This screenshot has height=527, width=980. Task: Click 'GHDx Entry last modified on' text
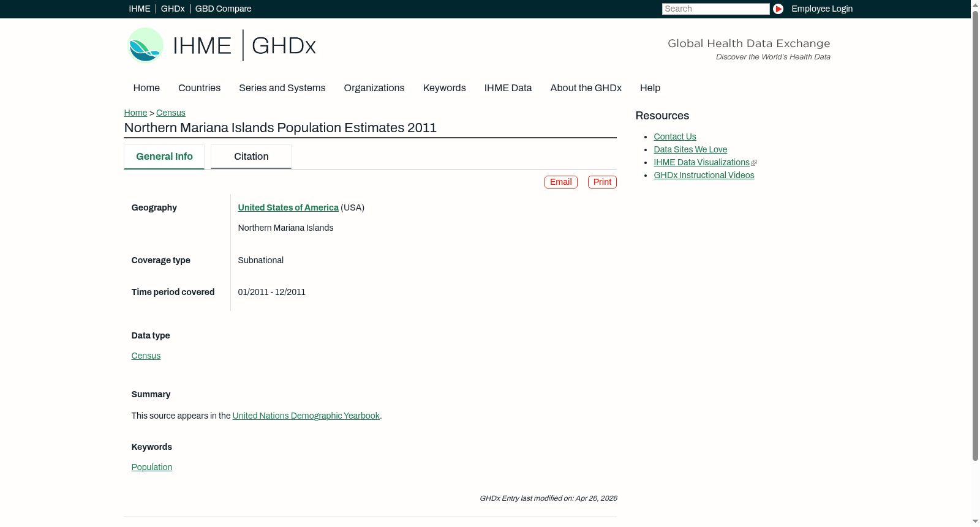548,498
